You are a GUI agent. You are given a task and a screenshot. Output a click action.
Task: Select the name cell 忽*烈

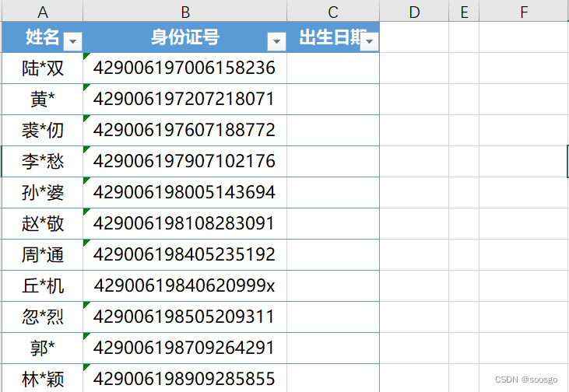click(43, 317)
